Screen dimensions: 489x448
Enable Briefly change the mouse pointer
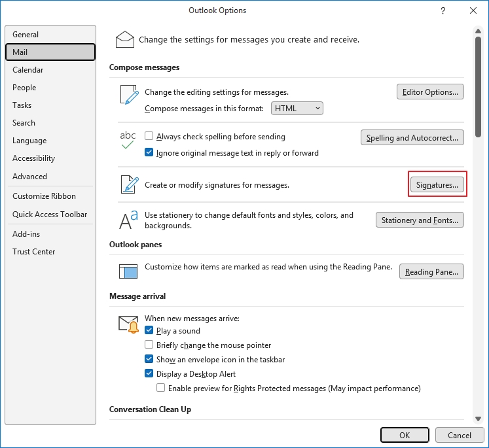pyautogui.click(x=149, y=345)
